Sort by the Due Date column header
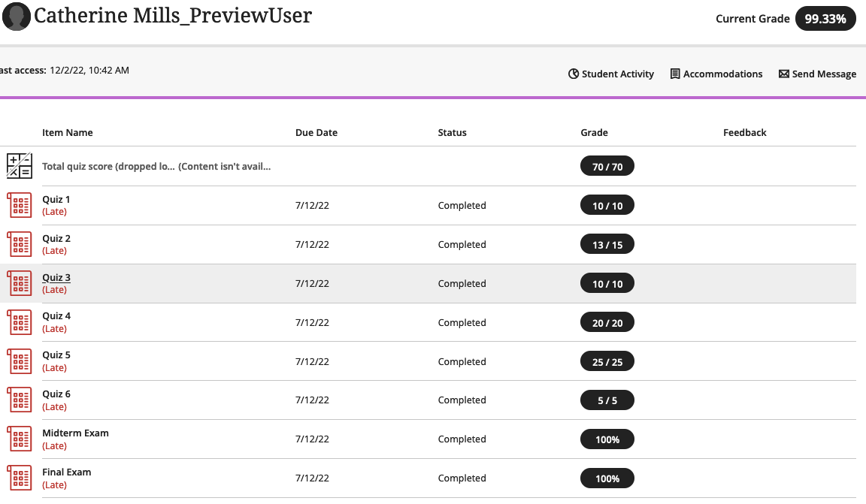The height and width of the screenshot is (504, 866). [x=316, y=132]
